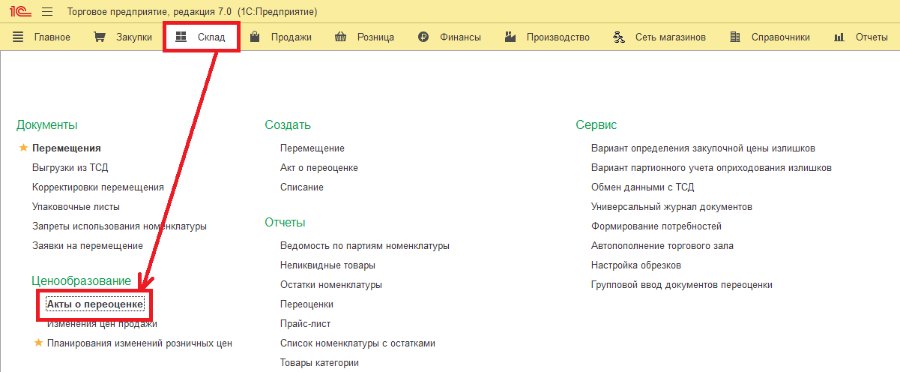Viewport: 900px width, 372px height.
Task: Click the Сеть магазинов icon
Action: point(619,37)
